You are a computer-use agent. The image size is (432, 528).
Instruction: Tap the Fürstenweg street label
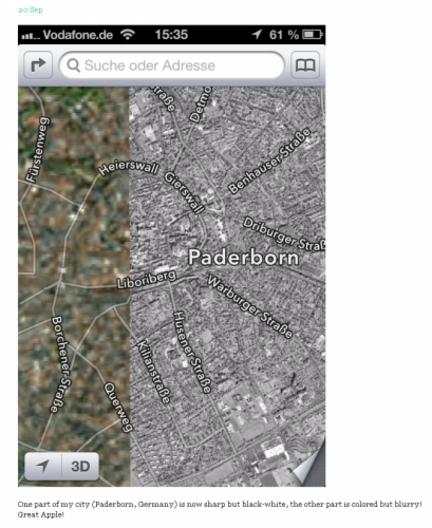(x=38, y=150)
